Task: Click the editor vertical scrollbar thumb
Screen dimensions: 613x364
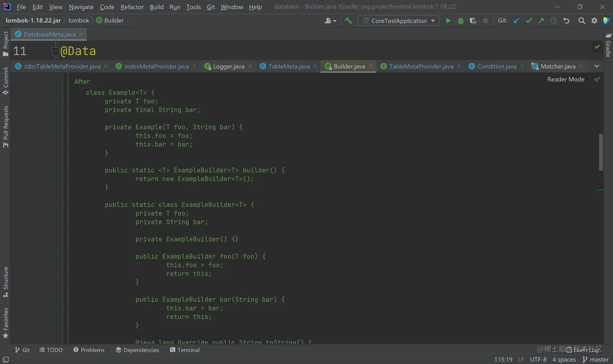Action: (601, 152)
